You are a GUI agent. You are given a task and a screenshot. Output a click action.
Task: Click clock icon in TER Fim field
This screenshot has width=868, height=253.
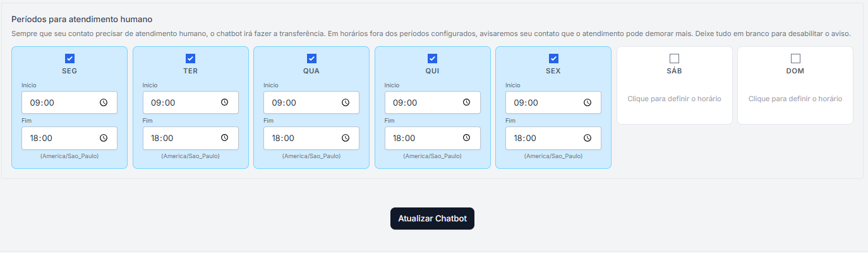[224, 138]
